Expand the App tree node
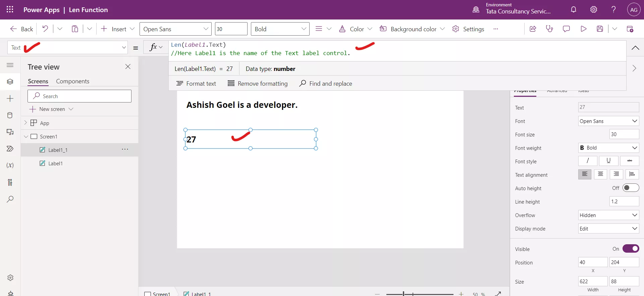 click(x=25, y=123)
